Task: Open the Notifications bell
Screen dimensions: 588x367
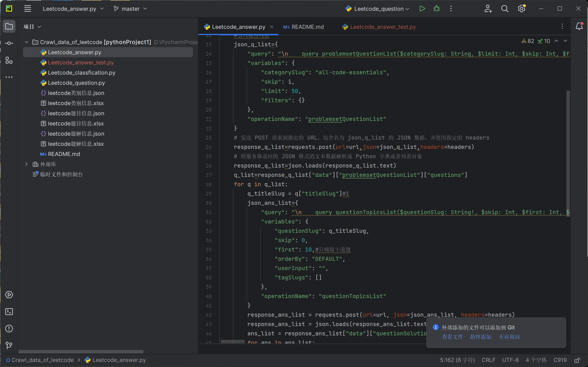Action: click(579, 26)
